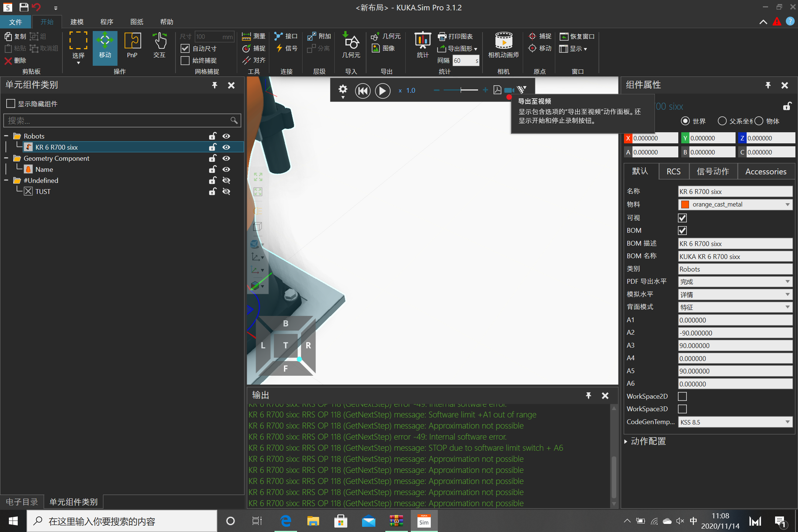Screen dimensions: 798x532
Task: Collapse the Robots tree folder
Action: click(6, 136)
